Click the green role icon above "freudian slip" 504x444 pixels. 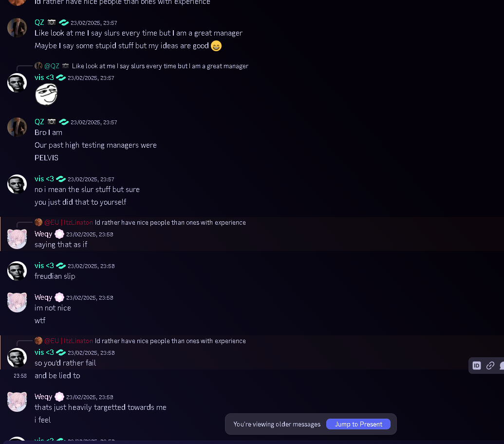pos(61,266)
